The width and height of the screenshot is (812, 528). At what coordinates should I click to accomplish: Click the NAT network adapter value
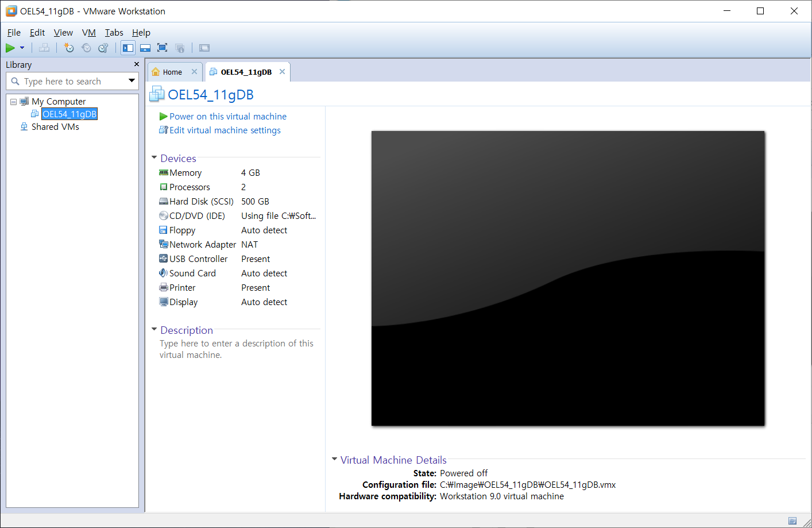tap(249, 245)
